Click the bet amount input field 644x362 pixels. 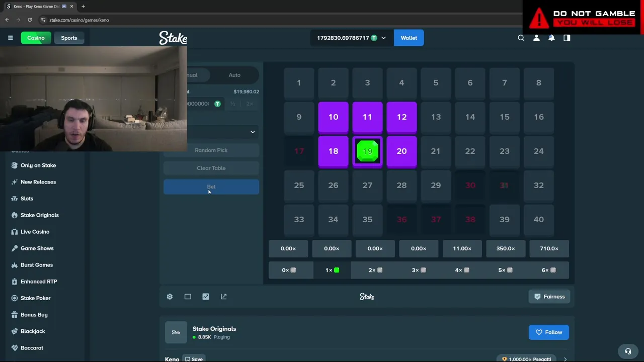tap(205, 104)
